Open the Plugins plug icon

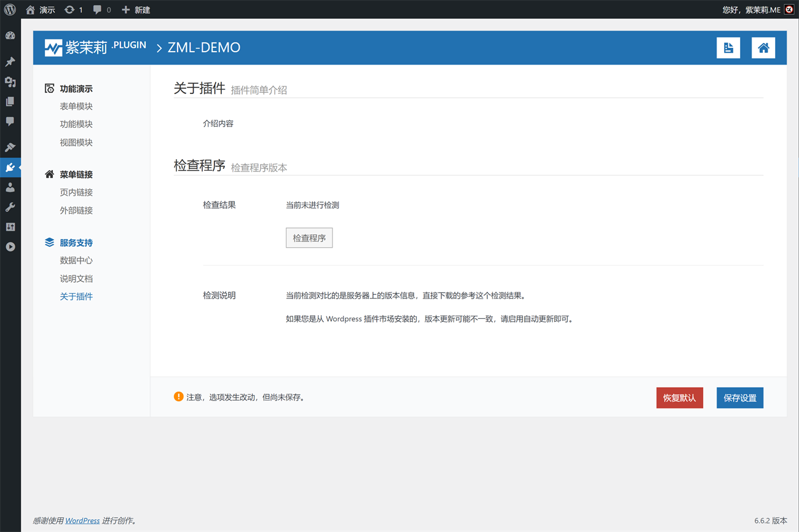click(x=10, y=167)
